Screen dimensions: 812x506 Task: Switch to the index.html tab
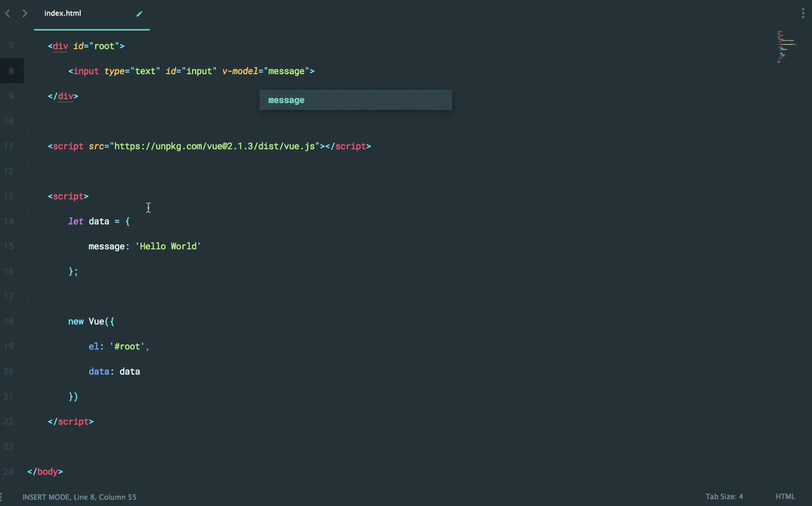coord(63,13)
